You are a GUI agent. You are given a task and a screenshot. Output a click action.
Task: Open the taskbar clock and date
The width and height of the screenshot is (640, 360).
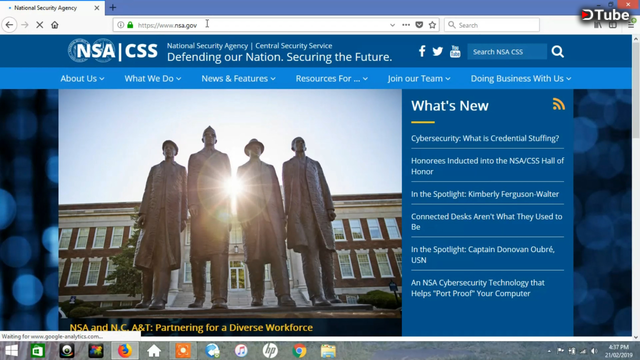[619, 351]
